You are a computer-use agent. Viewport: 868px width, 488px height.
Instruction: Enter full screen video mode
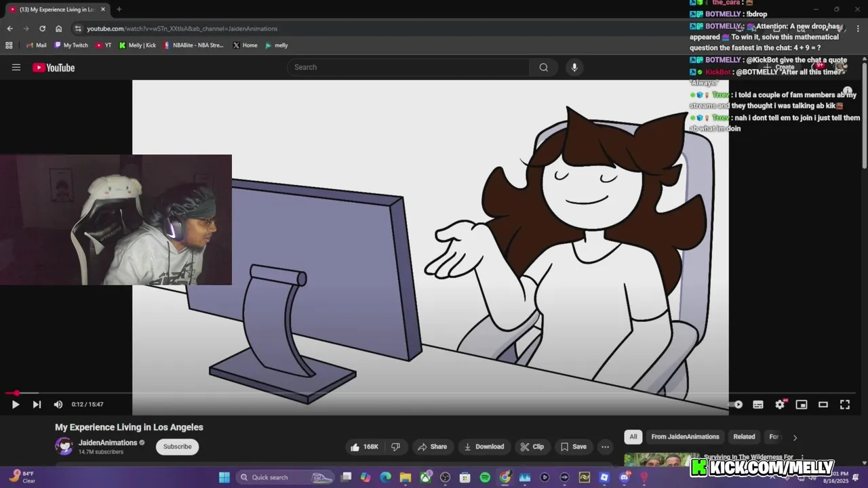click(x=845, y=405)
